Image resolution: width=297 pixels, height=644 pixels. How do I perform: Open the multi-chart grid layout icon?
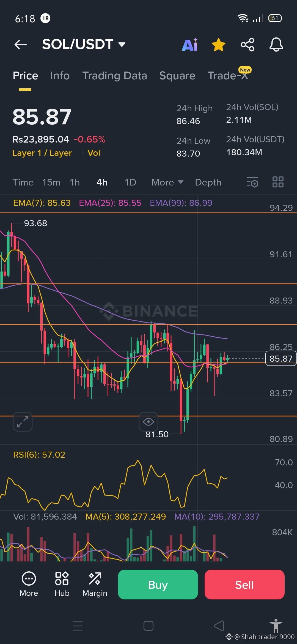[x=278, y=182]
